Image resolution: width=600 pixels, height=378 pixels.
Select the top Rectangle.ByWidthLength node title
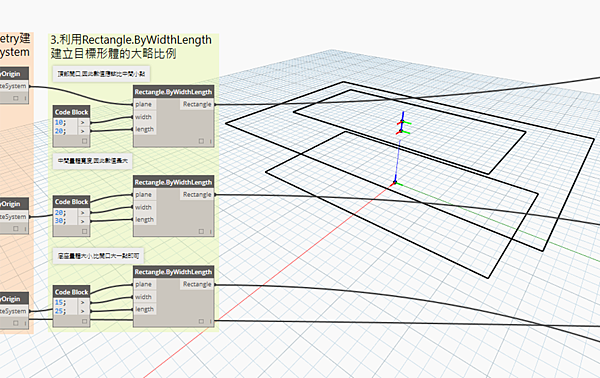[x=173, y=92]
